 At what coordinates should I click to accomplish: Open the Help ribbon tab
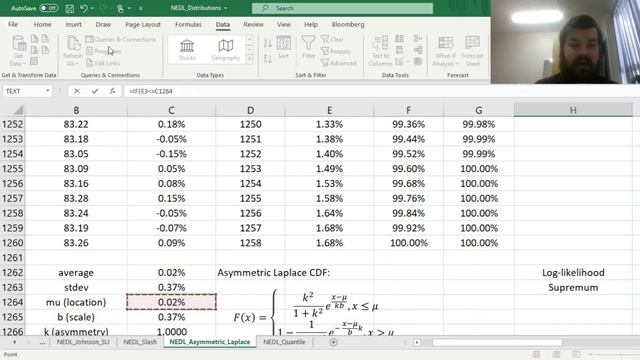(311, 24)
